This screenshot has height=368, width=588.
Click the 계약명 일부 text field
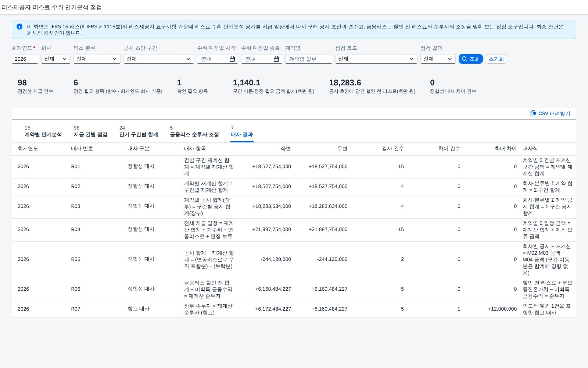click(309, 59)
